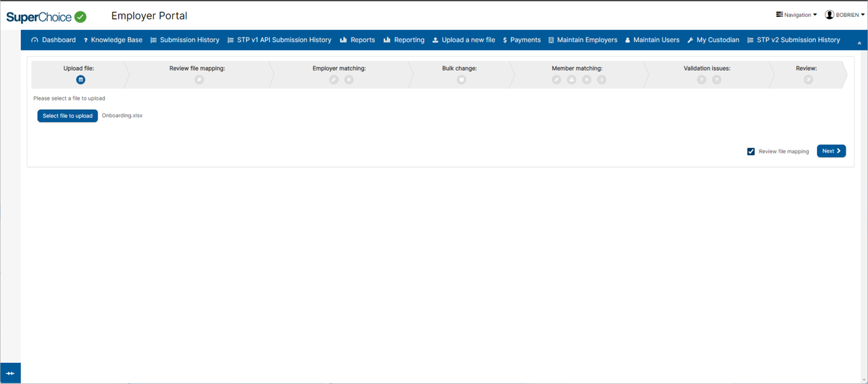
Task: Toggle the sidebar with bottom-left arrows button
Action: [10, 373]
